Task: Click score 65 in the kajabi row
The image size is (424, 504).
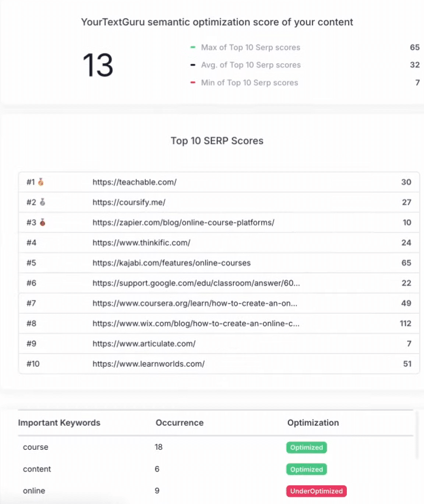Action: click(406, 263)
